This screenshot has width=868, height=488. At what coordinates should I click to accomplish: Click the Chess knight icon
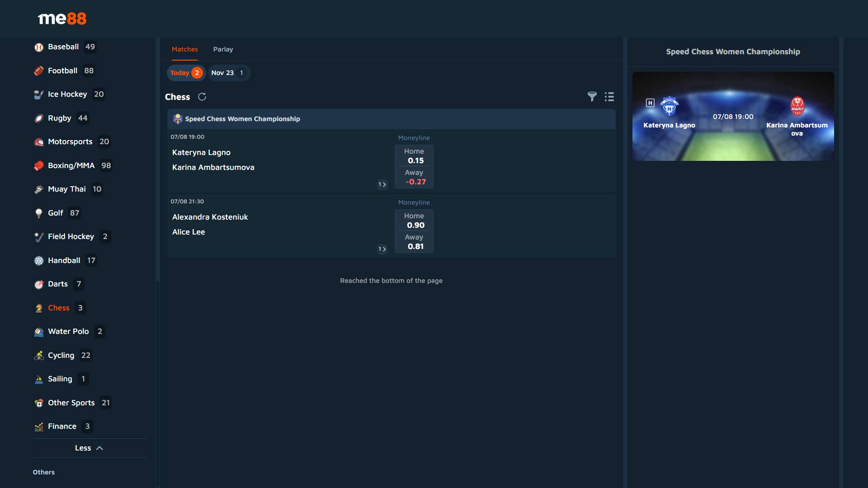coord(39,308)
